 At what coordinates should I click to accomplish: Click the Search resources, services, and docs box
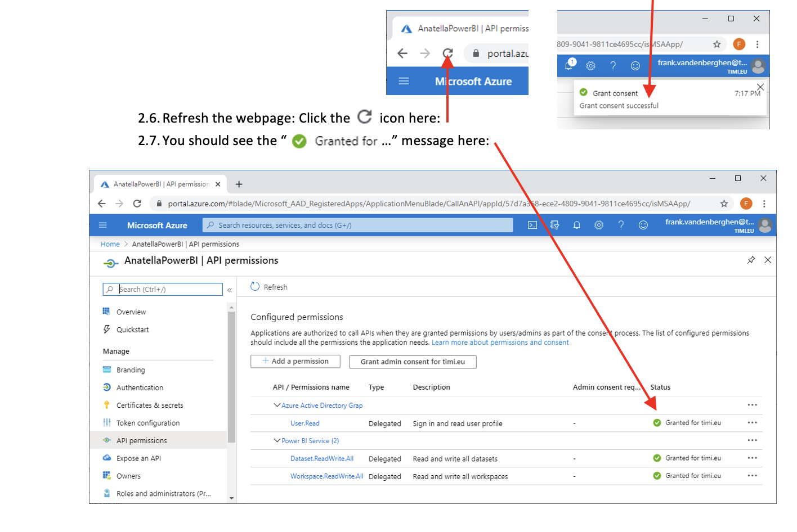click(357, 225)
